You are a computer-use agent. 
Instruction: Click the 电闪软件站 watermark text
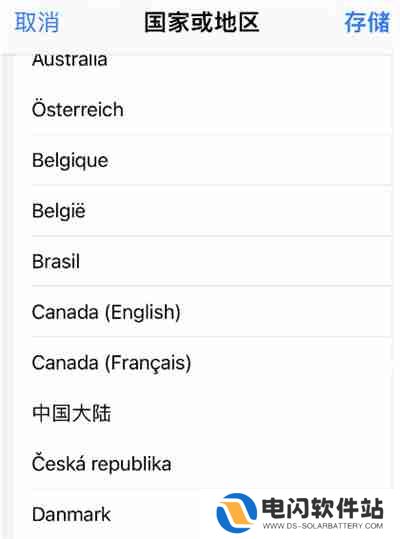[322, 508]
